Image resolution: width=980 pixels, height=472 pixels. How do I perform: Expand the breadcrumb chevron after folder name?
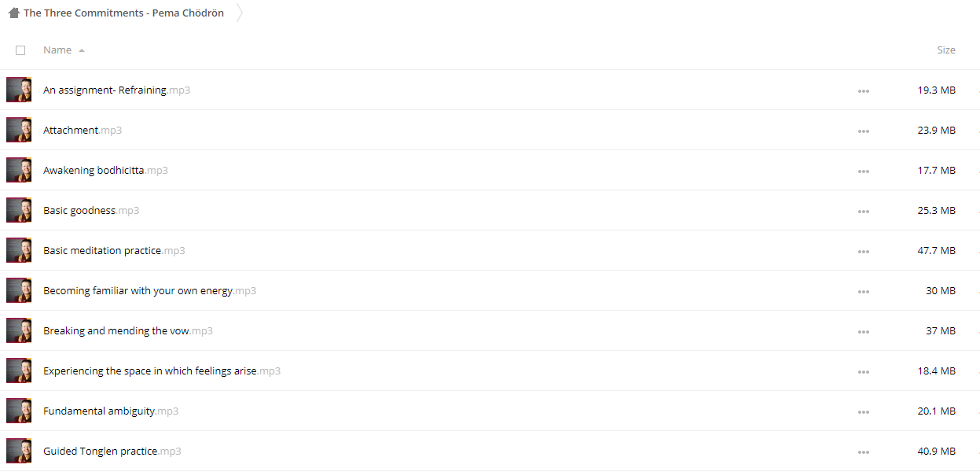coord(239,13)
